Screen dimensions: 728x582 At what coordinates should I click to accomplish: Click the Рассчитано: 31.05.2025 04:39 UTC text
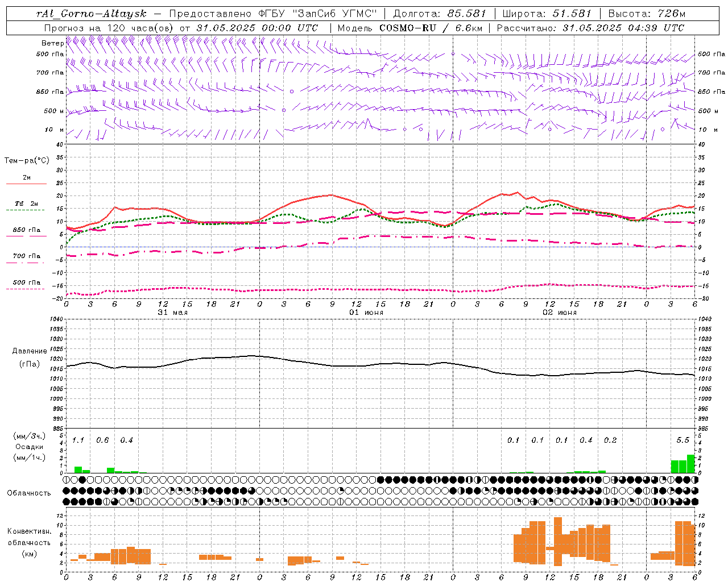(590, 28)
